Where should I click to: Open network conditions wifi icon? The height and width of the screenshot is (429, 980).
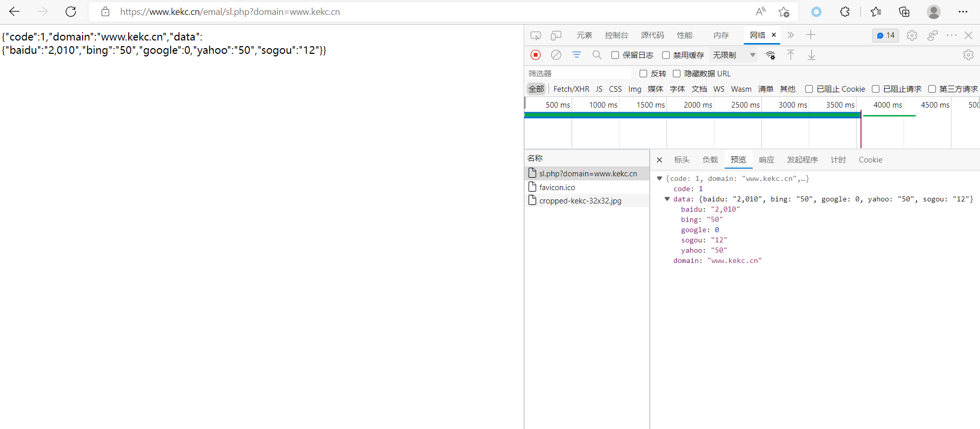(770, 55)
